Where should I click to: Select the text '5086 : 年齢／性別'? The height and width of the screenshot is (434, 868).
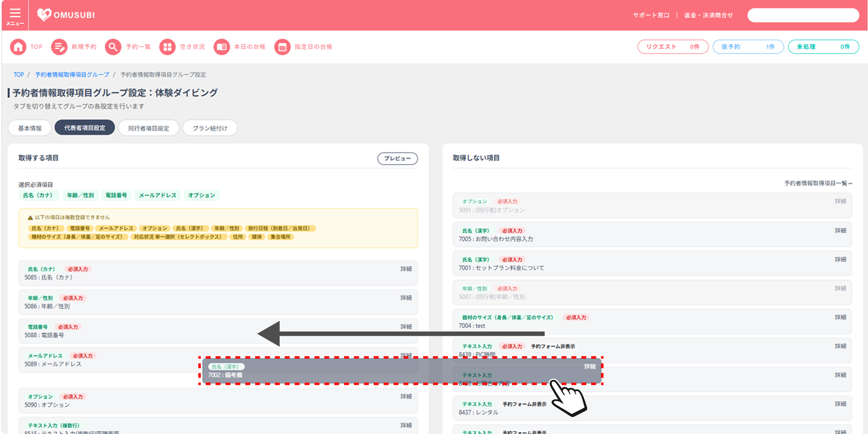pyautogui.click(x=47, y=306)
